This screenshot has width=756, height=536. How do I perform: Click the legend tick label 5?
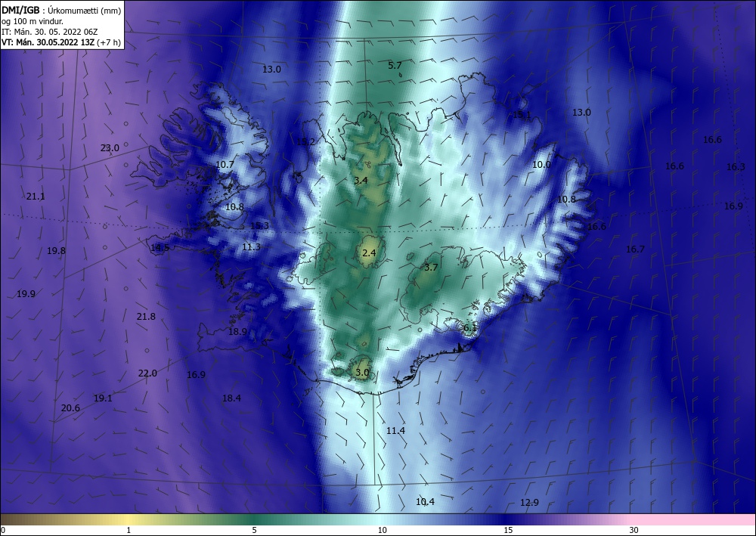tap(254, 530)
